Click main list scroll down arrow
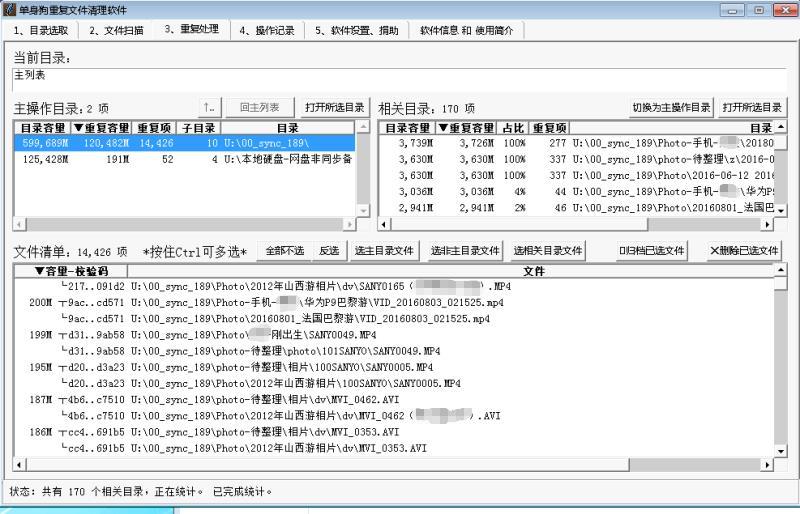This screenshot has width=800, height=514. 363,210
